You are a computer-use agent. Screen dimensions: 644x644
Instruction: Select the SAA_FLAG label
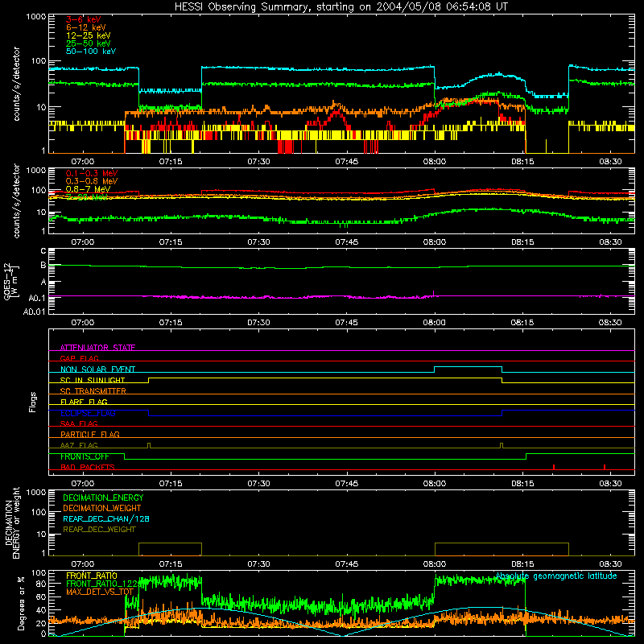point(79,423)
